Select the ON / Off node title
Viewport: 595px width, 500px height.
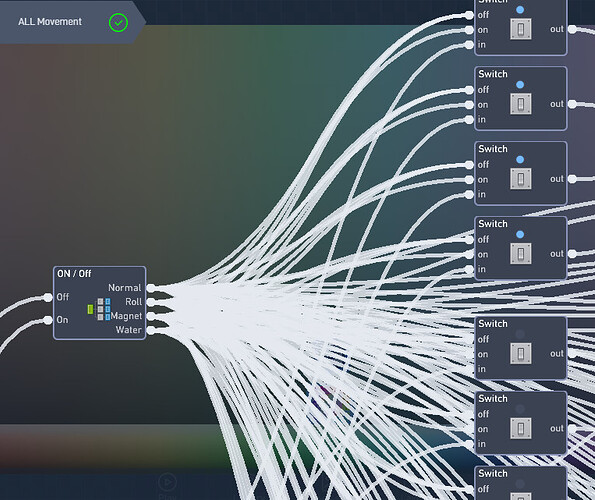[x=74, y=274]
